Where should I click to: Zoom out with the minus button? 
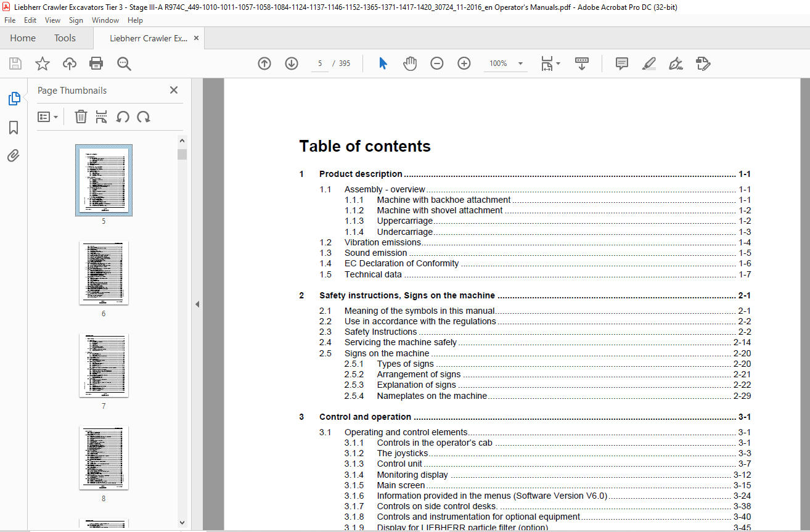437,63
